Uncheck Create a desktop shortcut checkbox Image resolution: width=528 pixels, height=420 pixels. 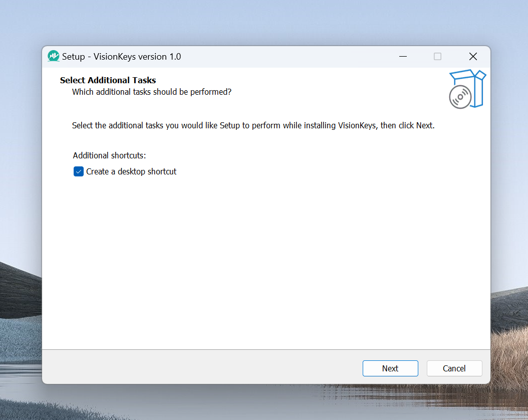click(x=79, y=171)
